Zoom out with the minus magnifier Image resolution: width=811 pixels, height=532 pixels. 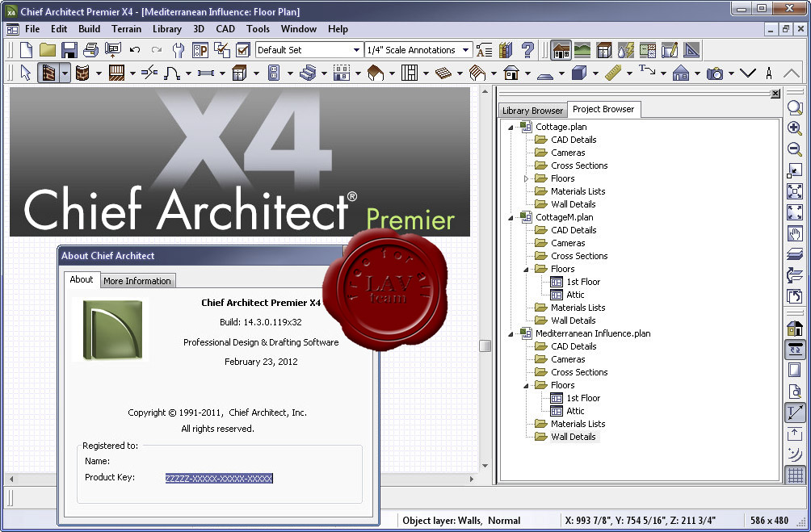(x=795, y=149)
